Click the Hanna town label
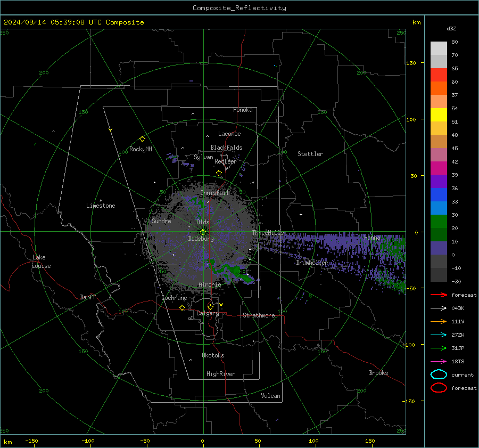The image size is (479, 448). (372, 238)
